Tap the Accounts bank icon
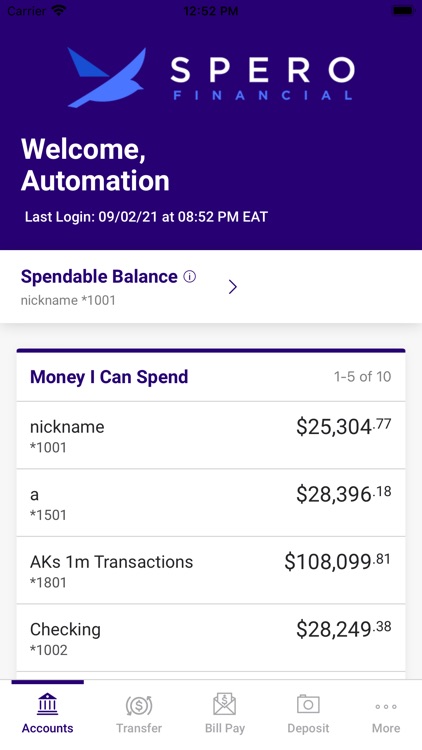Image resolution: width=422 pixels, height=750 pixels. [x=47, y=704]
